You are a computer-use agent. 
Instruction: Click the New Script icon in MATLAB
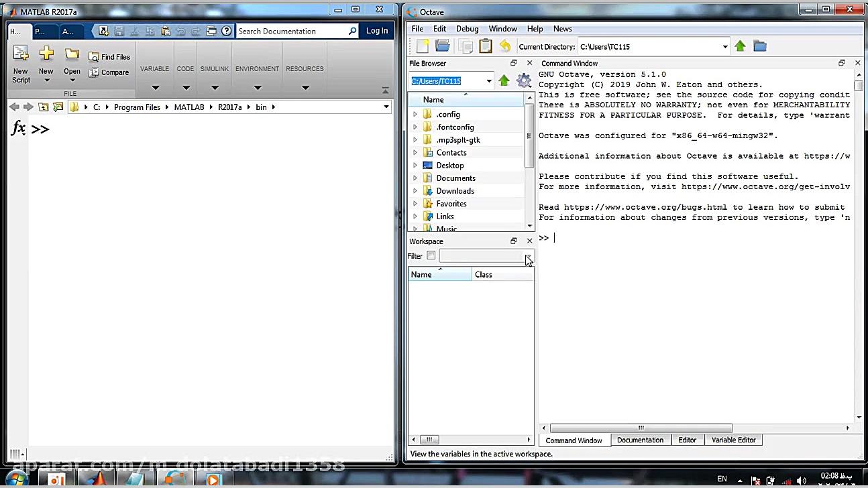tap(21, 54)
